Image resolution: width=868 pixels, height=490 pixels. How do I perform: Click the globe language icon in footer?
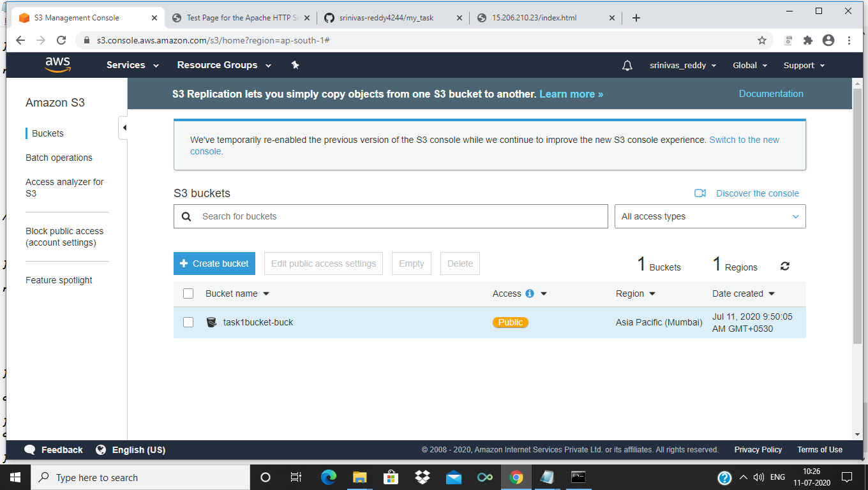coord(101,450)
